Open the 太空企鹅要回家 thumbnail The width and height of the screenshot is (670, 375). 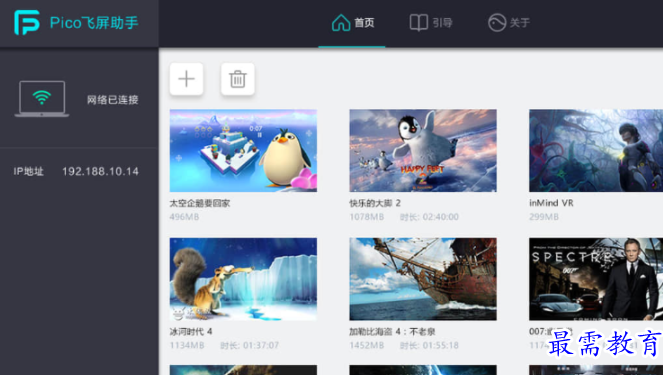[x=243, y=150]
